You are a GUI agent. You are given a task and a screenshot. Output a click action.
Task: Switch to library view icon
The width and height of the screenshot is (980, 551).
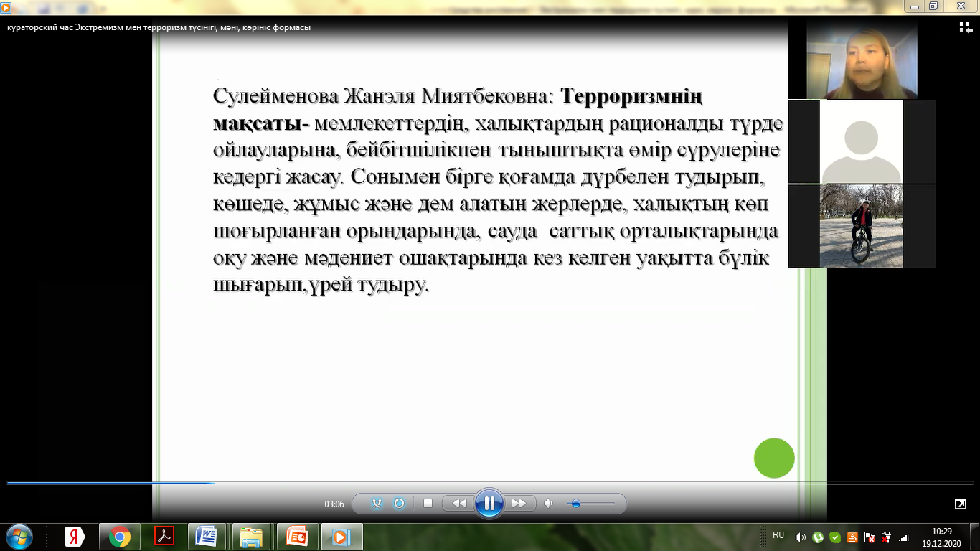pyautogui.click(x=966, y=27)
